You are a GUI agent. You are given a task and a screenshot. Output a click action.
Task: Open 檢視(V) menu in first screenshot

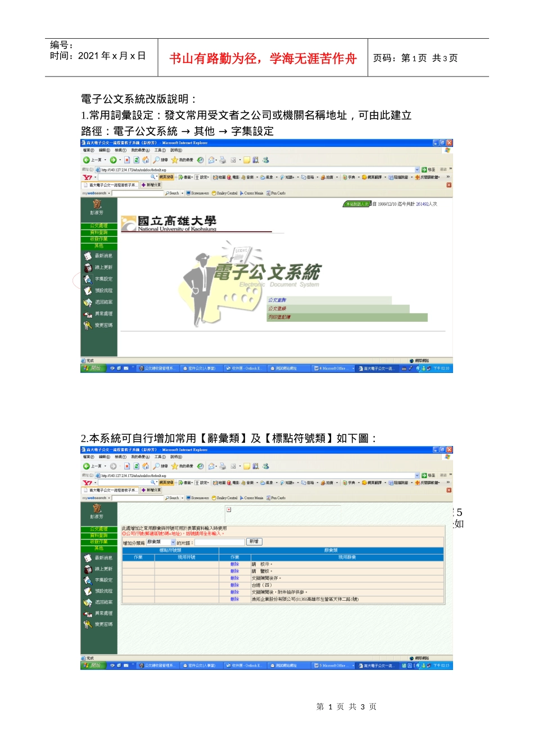[x=120, y=150]
